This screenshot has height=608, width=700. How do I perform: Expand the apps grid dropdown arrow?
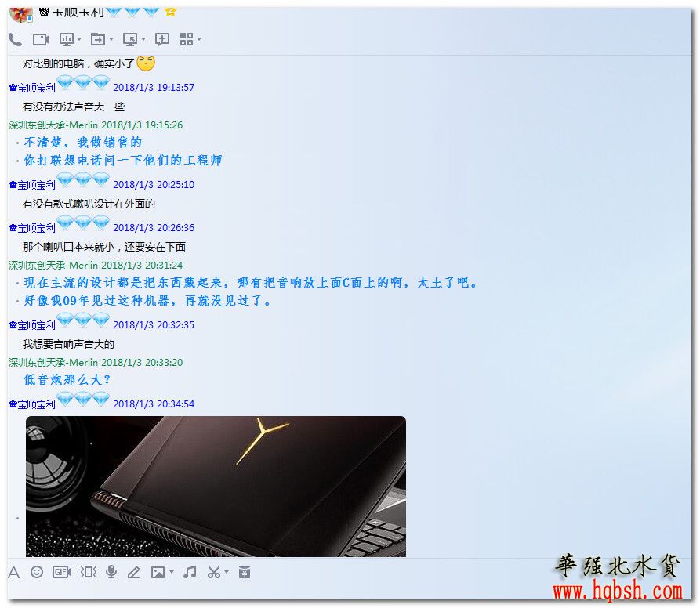point(199,39)
